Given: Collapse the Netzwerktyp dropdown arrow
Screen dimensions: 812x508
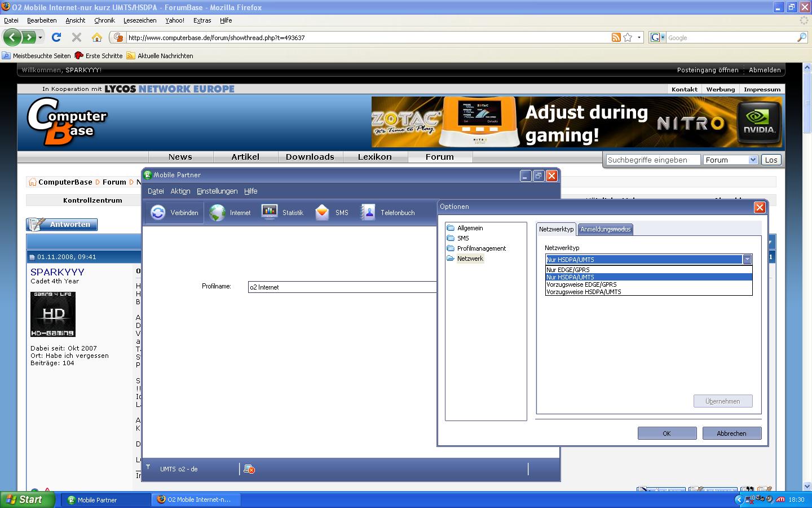Looking at the screenshot, I should [x=747, y=260].
